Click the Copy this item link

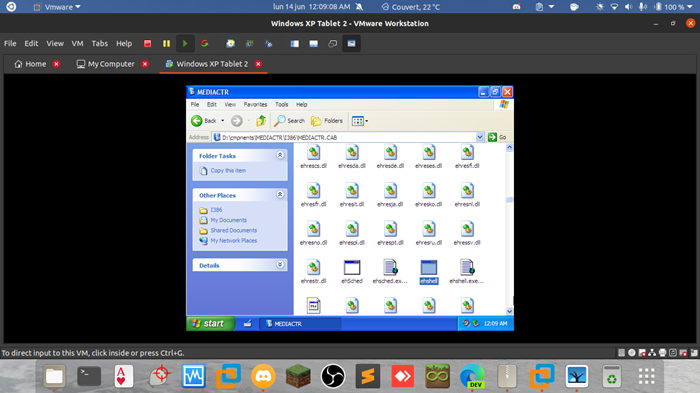pos(228,171)
